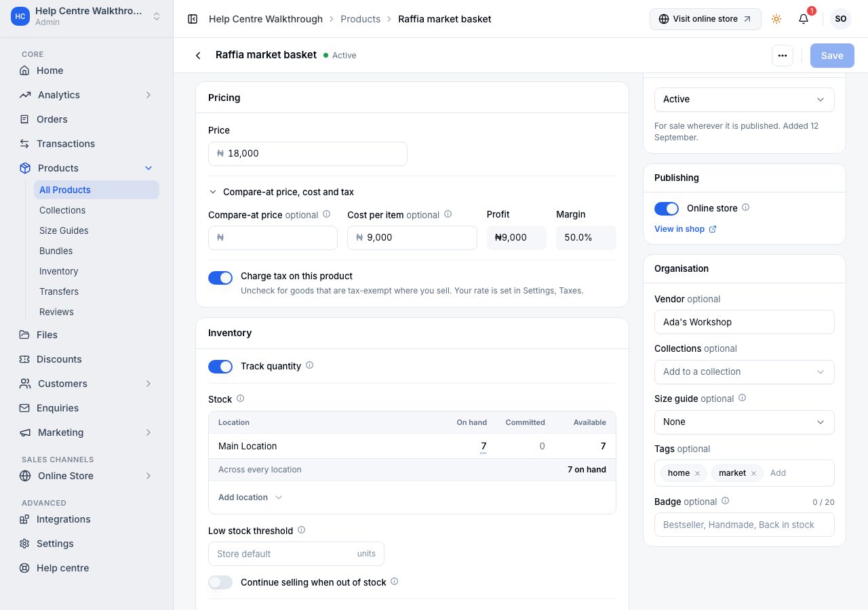Click the info icon beside Stock

click(x=240, y=399)
